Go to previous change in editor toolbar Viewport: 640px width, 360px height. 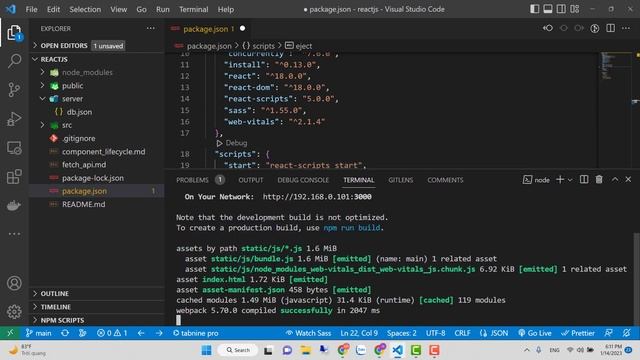click(548, 28)
